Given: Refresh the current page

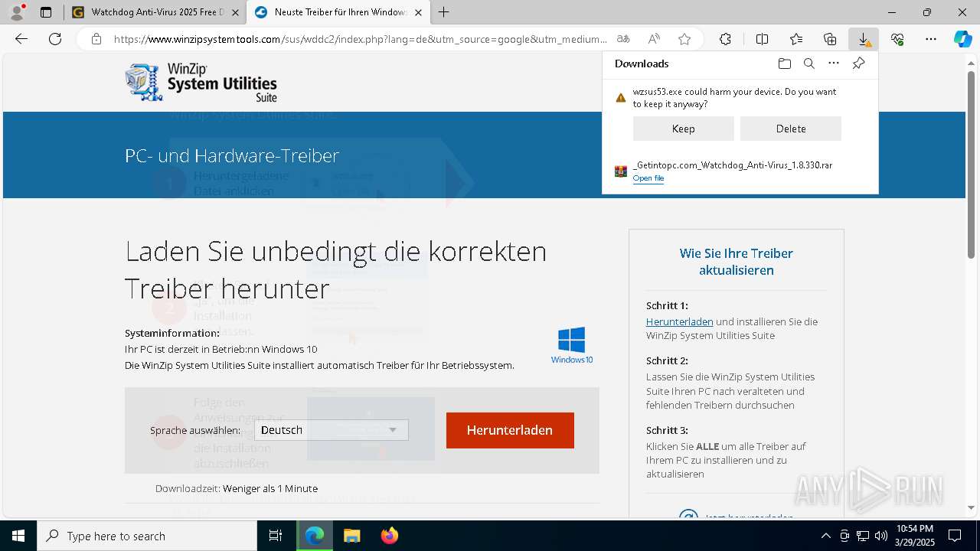Looking at the screenshot, I should (55, 39).
